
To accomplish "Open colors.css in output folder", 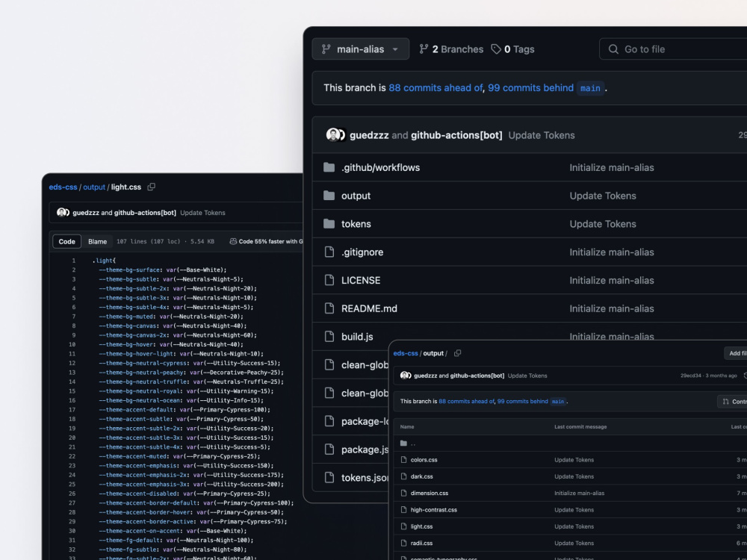I will point(424,460).
